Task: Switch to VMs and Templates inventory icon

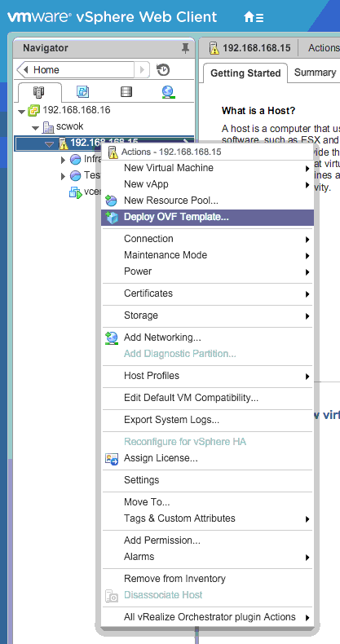Action: click(82, 92)
